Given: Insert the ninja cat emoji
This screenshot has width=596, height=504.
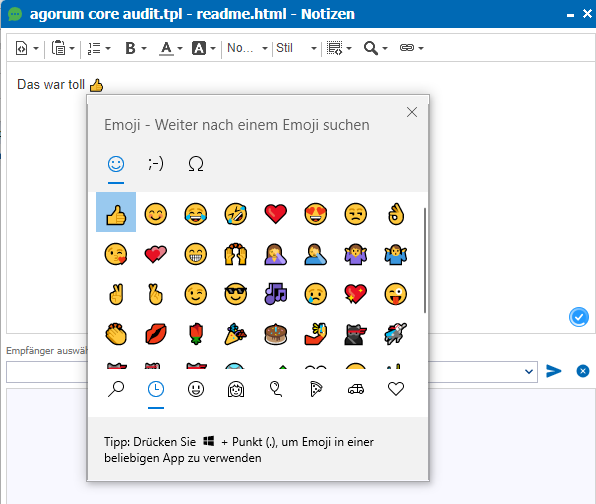Looking at the screenshot, I should pyautogui.click(x=356, y=334).
